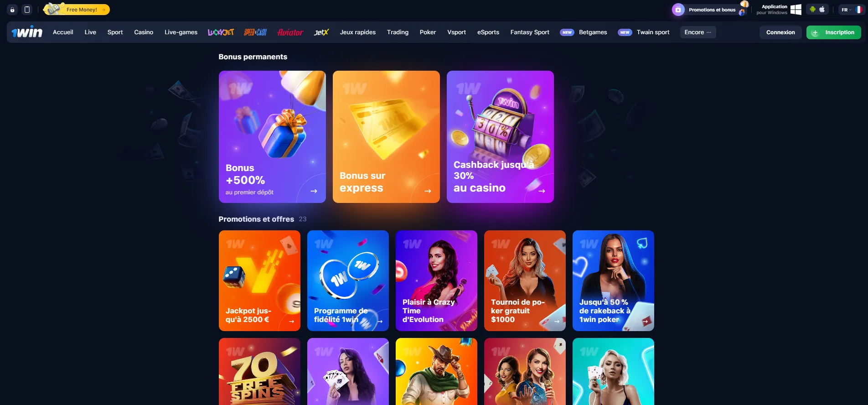The height and width of the screenshot is (405, 868).
Task: Expand the Encore menu
Action: 698,32
